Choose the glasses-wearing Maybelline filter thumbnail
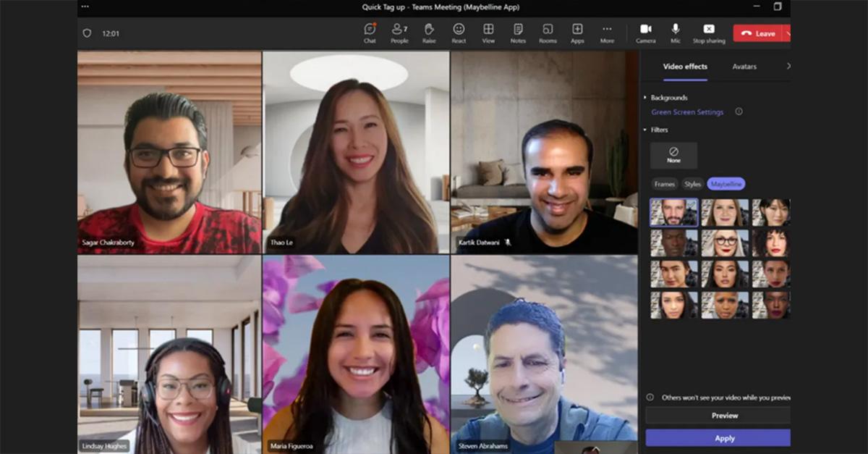 tap(725, 243)
